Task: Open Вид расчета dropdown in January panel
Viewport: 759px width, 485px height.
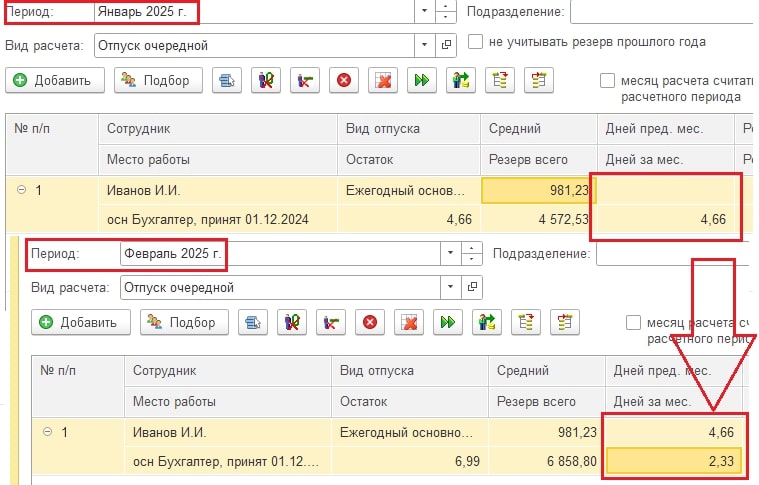Action: point(425,45)
